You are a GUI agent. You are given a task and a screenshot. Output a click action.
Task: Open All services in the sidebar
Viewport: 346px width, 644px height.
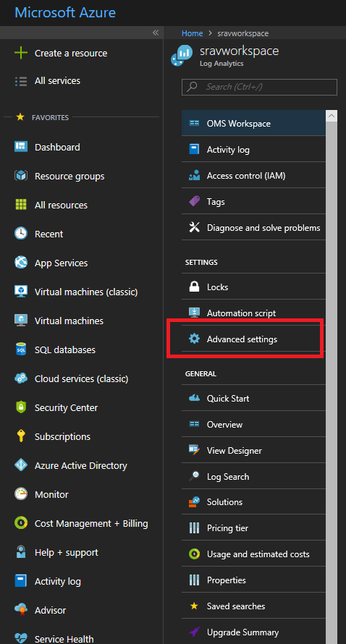click(57, 80)
